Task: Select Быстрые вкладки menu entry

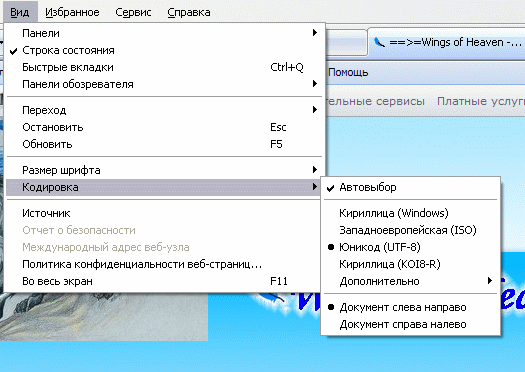Action: (x=164, y=67)
